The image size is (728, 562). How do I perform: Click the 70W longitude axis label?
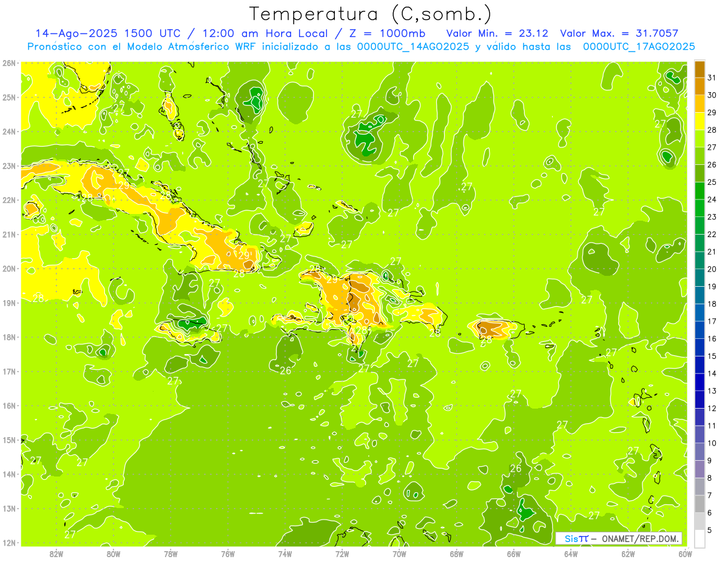click(x=399, y=554)
